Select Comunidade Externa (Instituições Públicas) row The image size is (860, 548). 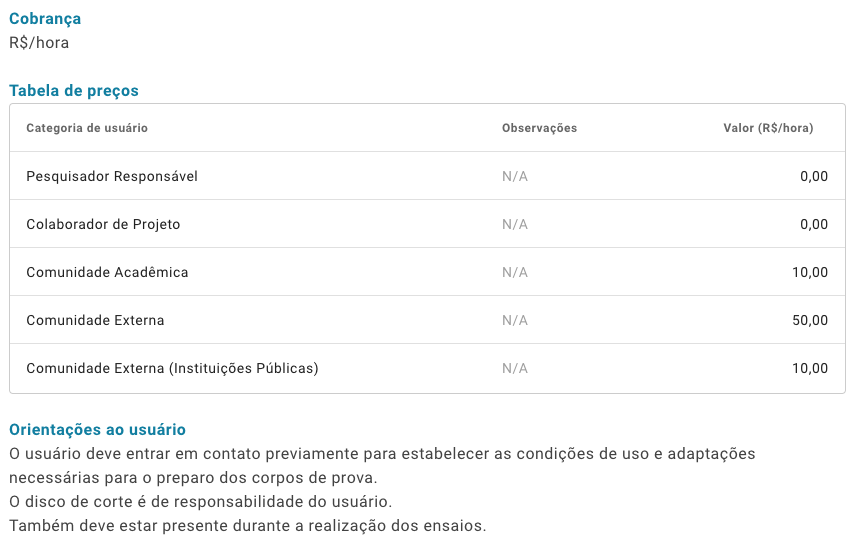[x=427, y=368]
